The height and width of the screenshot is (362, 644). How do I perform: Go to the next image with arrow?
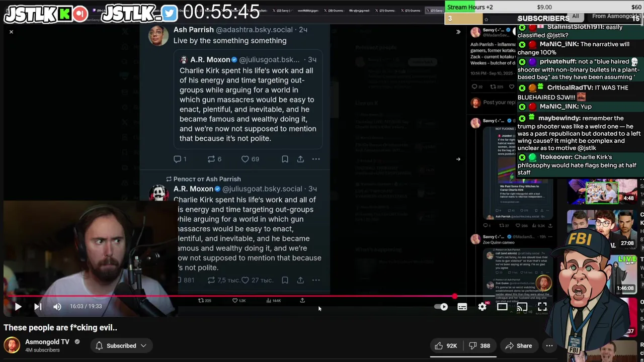(x=458, y=159)
